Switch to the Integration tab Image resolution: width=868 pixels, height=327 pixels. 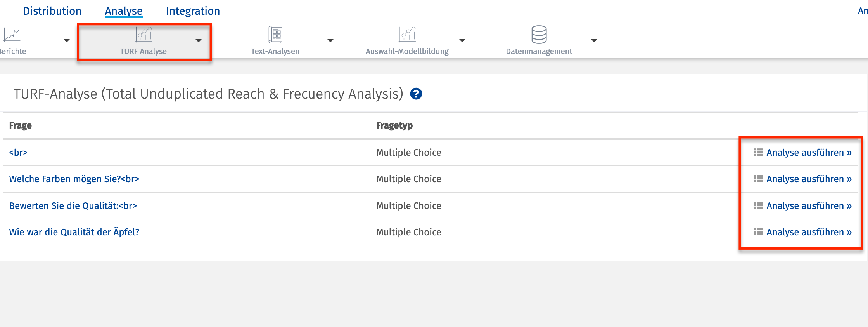193,11
